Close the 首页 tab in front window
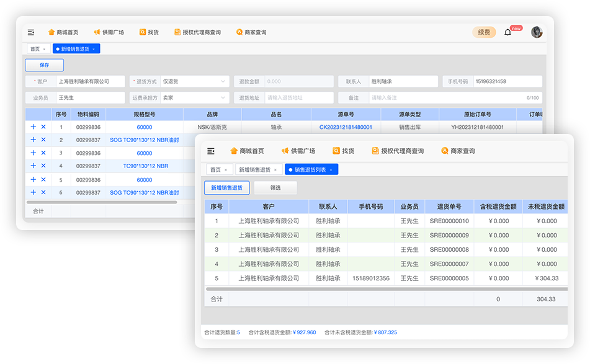This screenshot has height=364, width=590. [226, 170]
